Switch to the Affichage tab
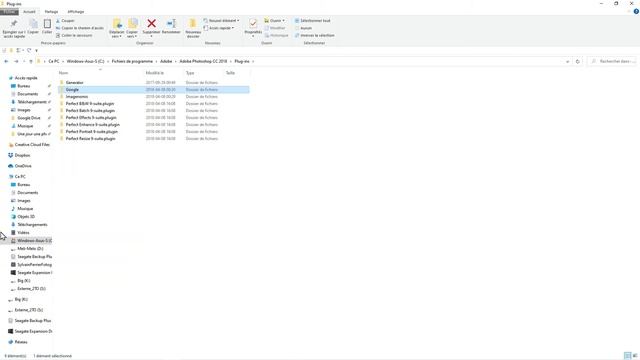 [x=76, y=12]
